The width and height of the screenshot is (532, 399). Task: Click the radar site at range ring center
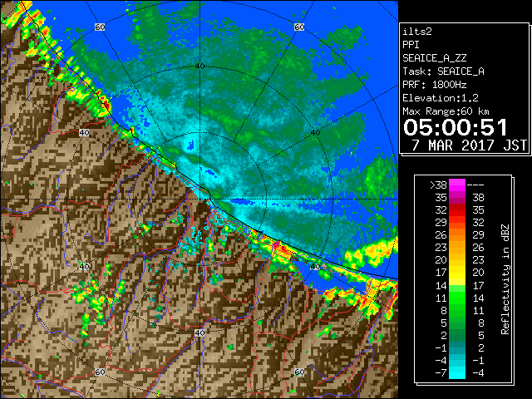point(199,199)
